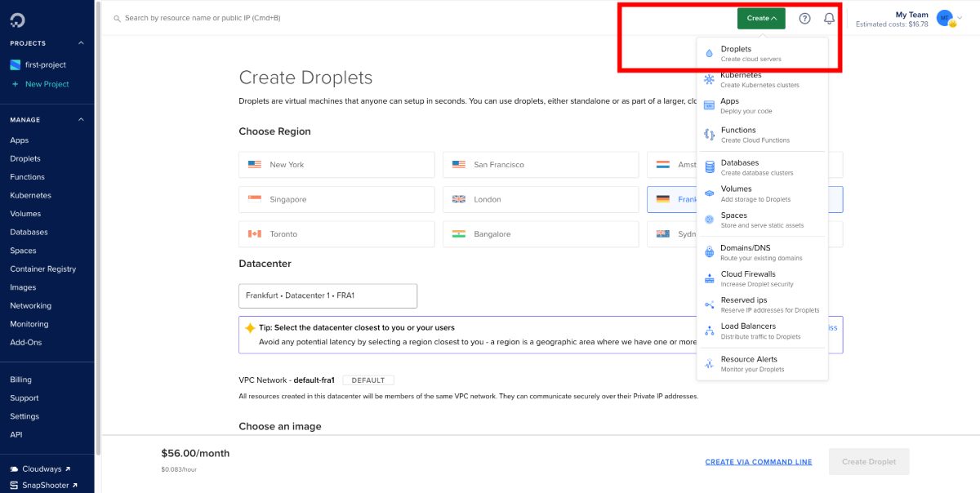The image size is (980, 493).
Task: Select the New York region
Action: click(x=336, y=165)
